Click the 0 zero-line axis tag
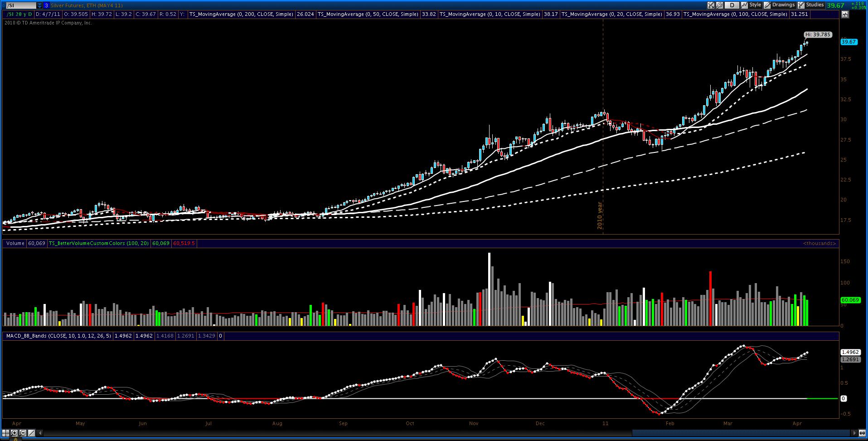 tap(844, 399)
